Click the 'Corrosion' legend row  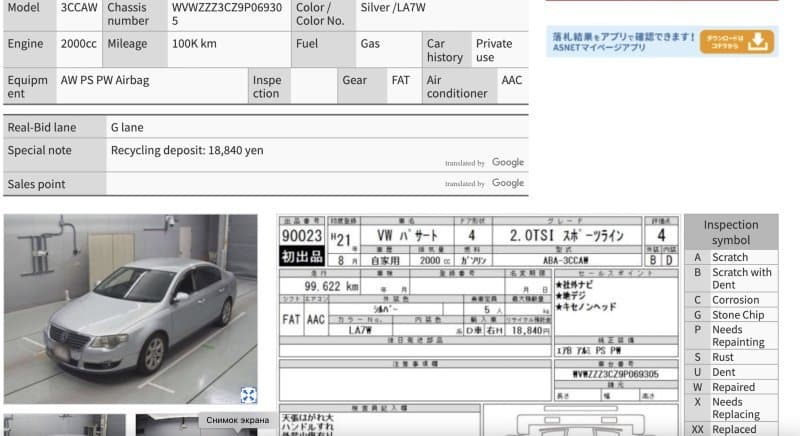(732, 300)
